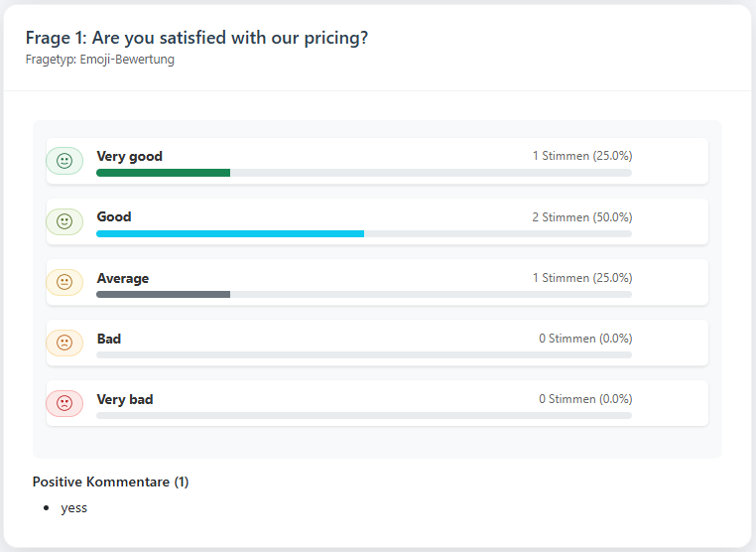
Task: Click the Fragetyp: Emoji-Bewertung subtitle
Action: tap(100, 60)
